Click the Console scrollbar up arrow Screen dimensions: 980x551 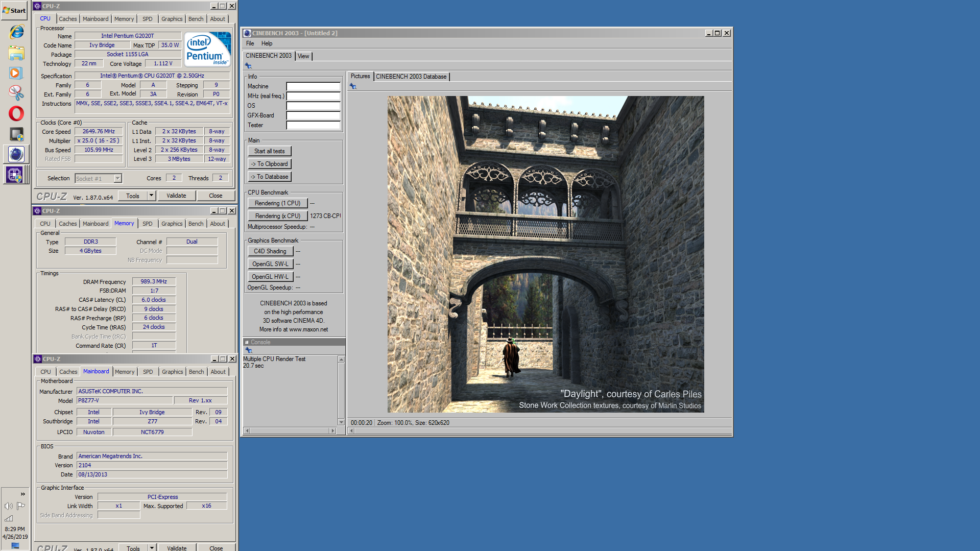(x=341, y=360)
